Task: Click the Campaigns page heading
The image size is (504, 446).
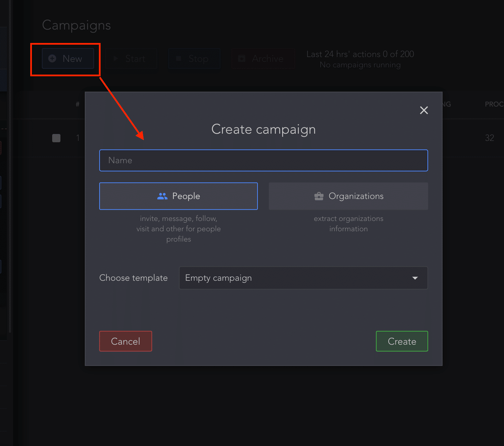Action: 77,25
